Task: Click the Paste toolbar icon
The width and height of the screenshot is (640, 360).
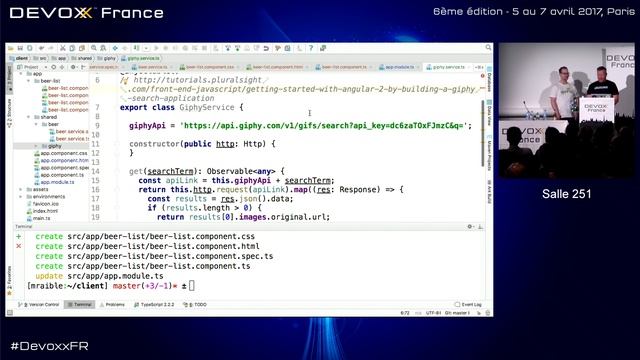Action: tap(82, 48)
